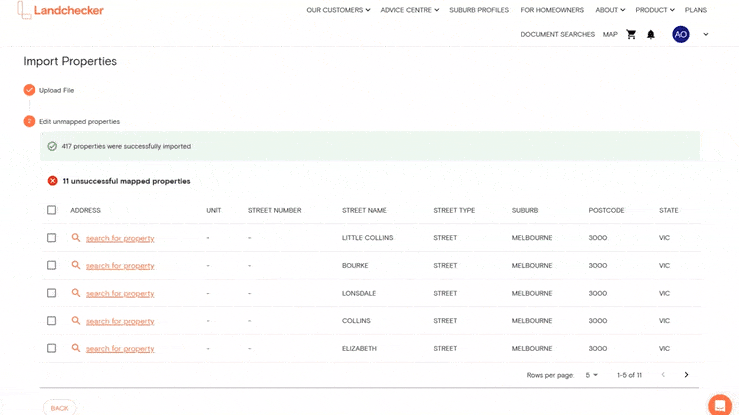Click search for property link, Lonsdale row

(x=120, y=293)
